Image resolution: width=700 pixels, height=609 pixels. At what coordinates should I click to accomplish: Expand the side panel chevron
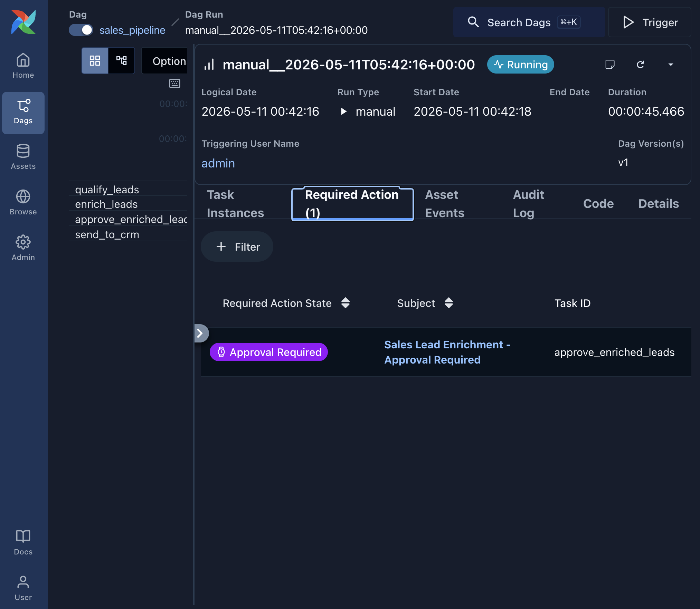(x=201, y=333)
